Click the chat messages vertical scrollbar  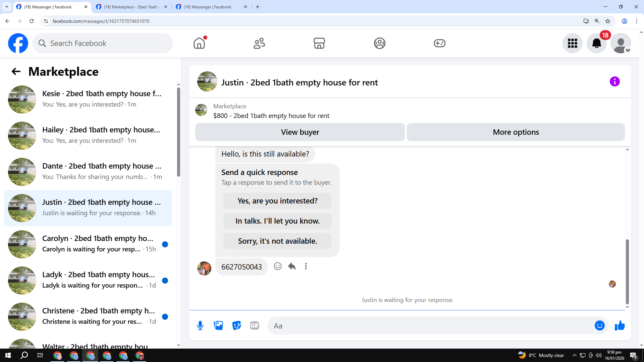click(x=627, y=271)
